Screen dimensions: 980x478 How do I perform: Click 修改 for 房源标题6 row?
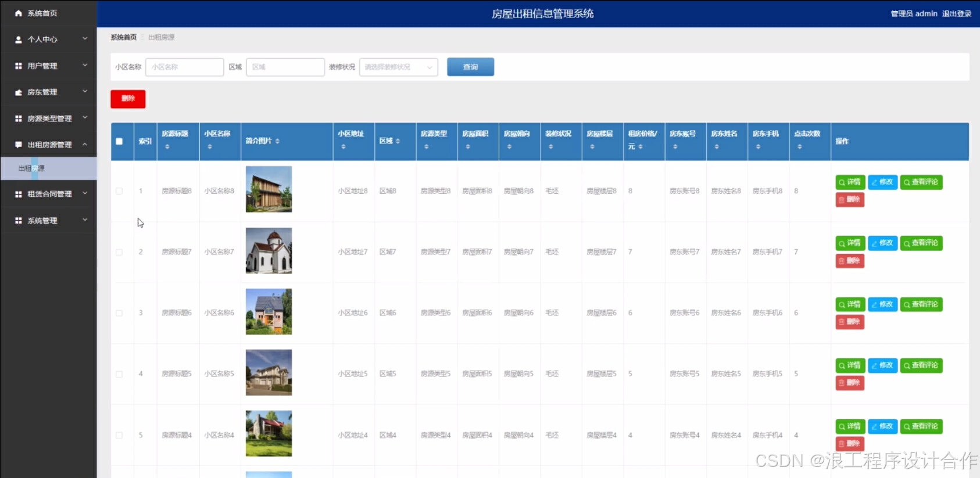point(882,304)
